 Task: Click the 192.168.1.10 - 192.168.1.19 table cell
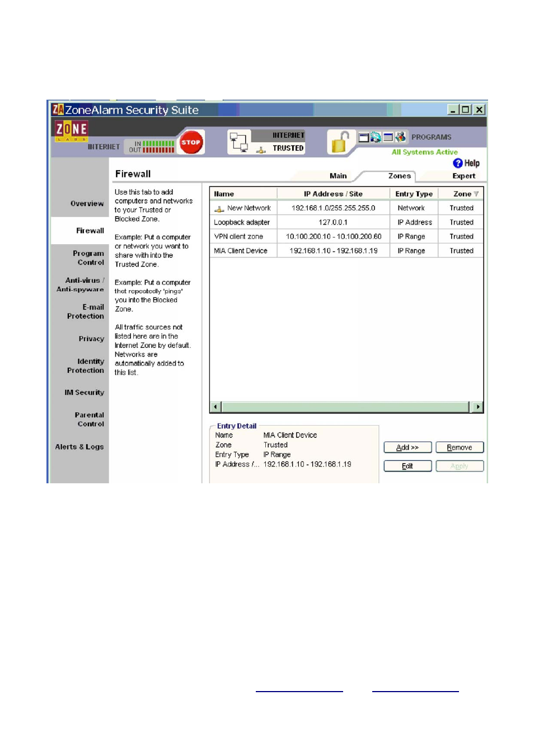[334, 251]
